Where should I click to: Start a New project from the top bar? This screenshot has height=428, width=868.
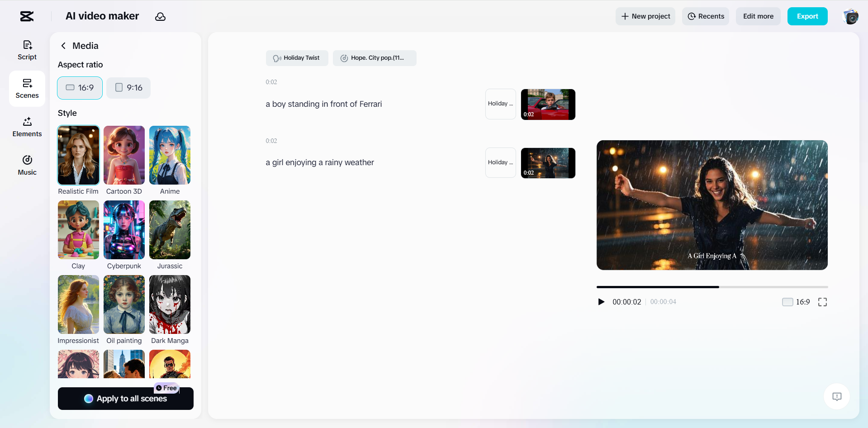click(x=645, y=16)
